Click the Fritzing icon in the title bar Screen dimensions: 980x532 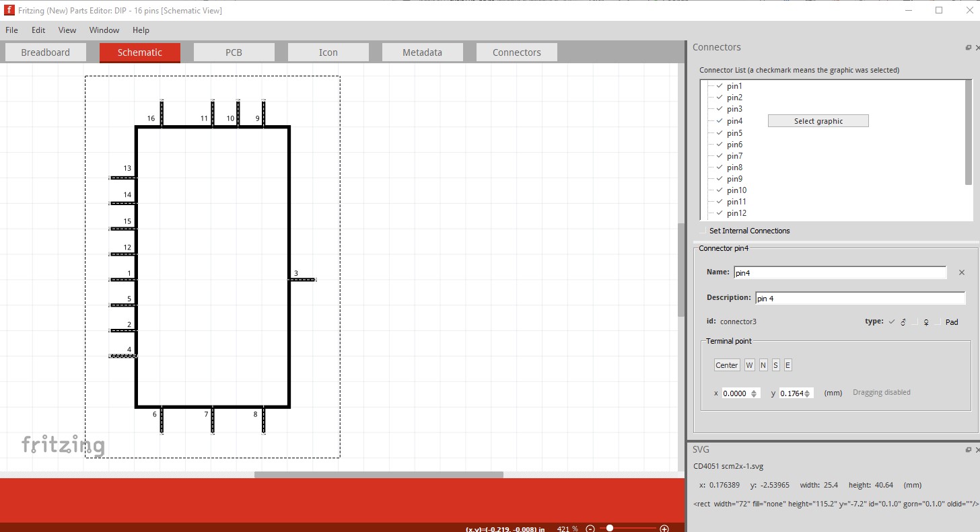point(9,10)
